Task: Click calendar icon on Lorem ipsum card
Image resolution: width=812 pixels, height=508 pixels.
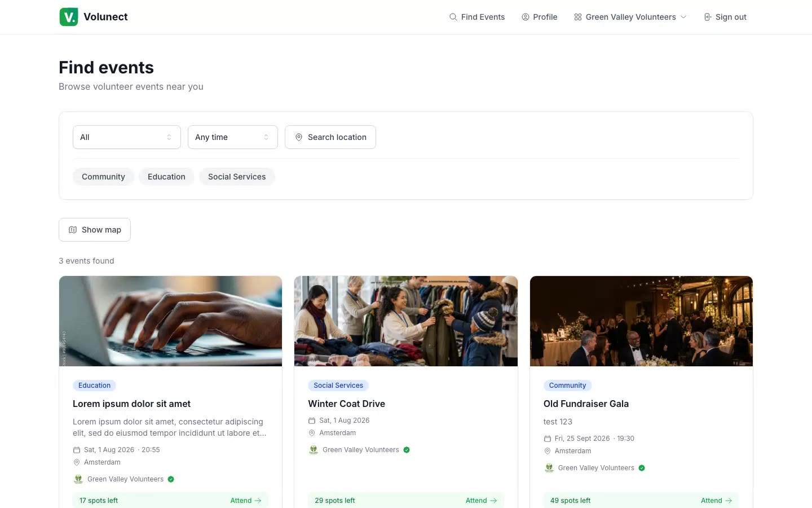Action: 77,450
